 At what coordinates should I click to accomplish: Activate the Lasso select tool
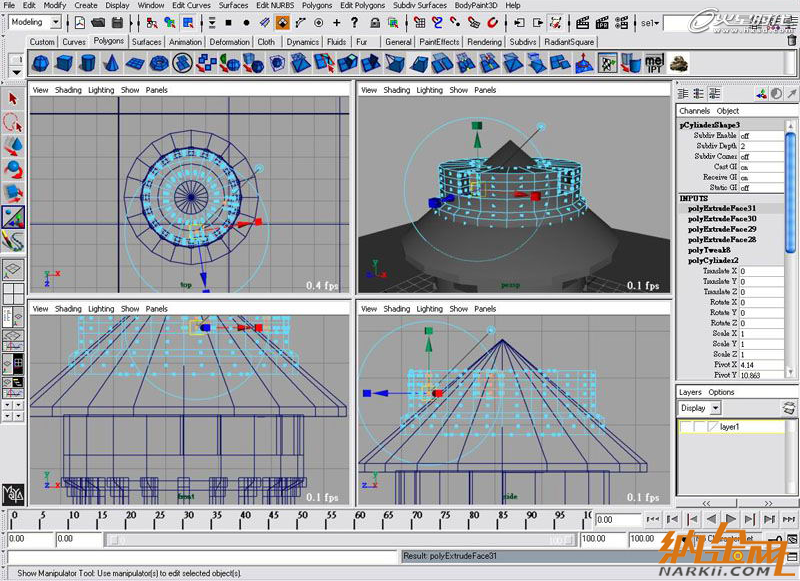13,123
